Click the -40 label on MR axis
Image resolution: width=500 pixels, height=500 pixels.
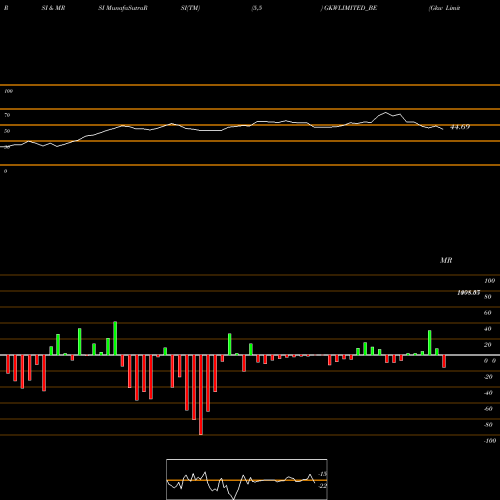(488, 393)
